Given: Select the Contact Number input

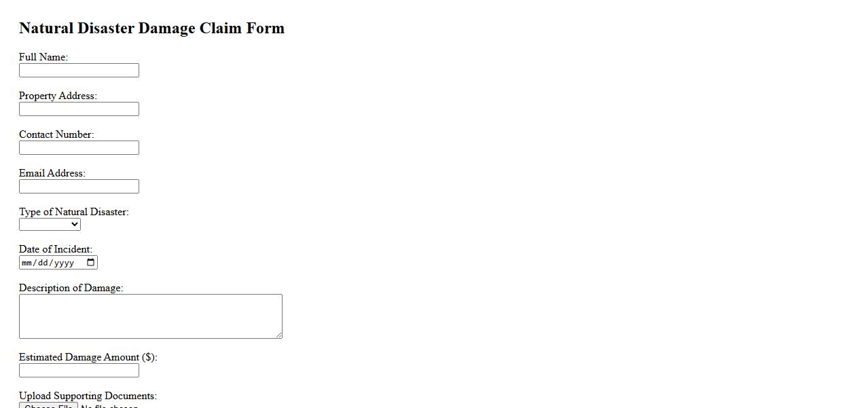Looking at the screenshot, I should 79,148.
